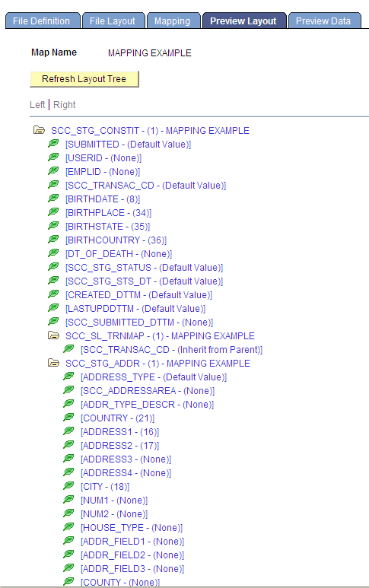369x588 pixels.
Task: Select [HOUSE_TYPE - (None)] field link
Action: (132, 528)
